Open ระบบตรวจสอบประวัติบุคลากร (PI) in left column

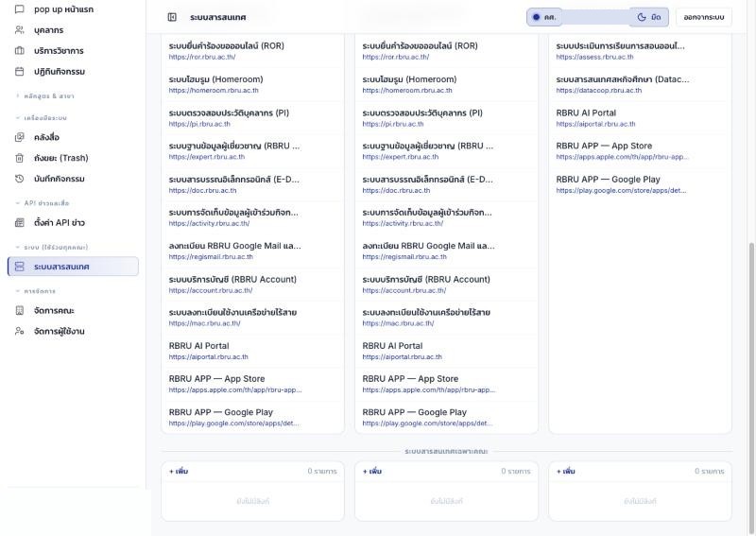253,117
